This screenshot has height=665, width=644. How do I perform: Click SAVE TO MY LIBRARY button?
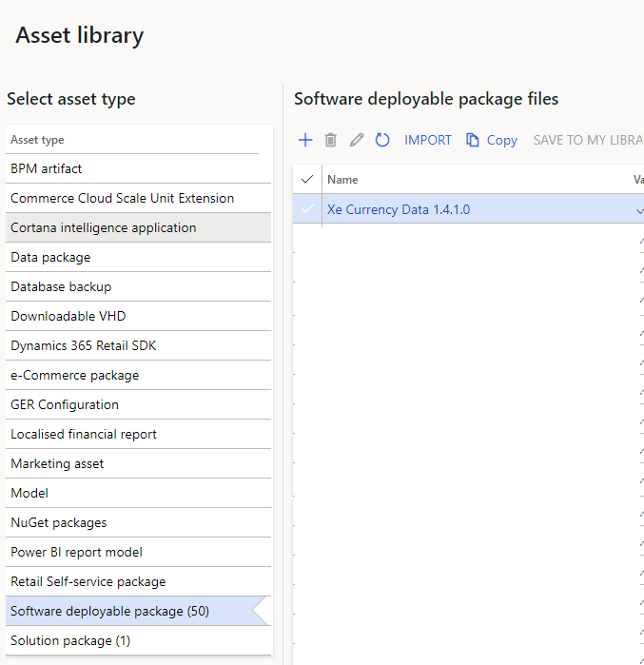pyautogui.click(x=587, y=140)
